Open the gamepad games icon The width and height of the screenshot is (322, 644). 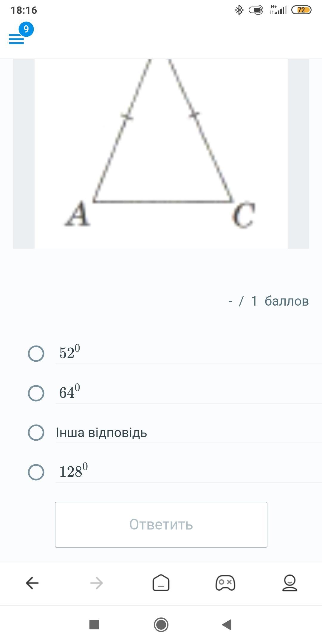click(x=225, y=583)
